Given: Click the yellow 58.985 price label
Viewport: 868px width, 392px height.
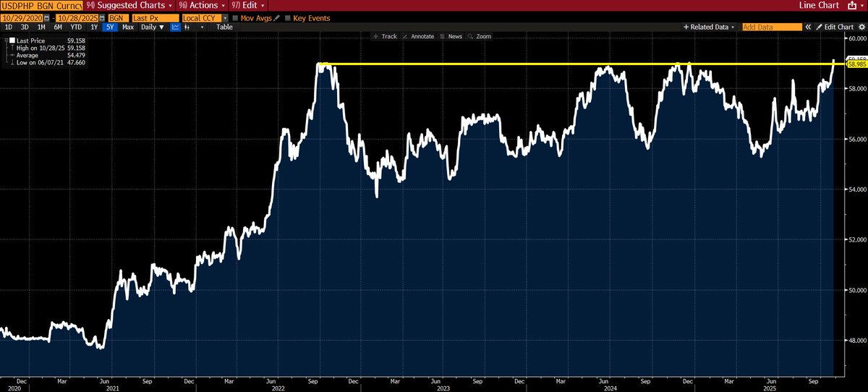Looking at the screenshot, I should (856, 65).
